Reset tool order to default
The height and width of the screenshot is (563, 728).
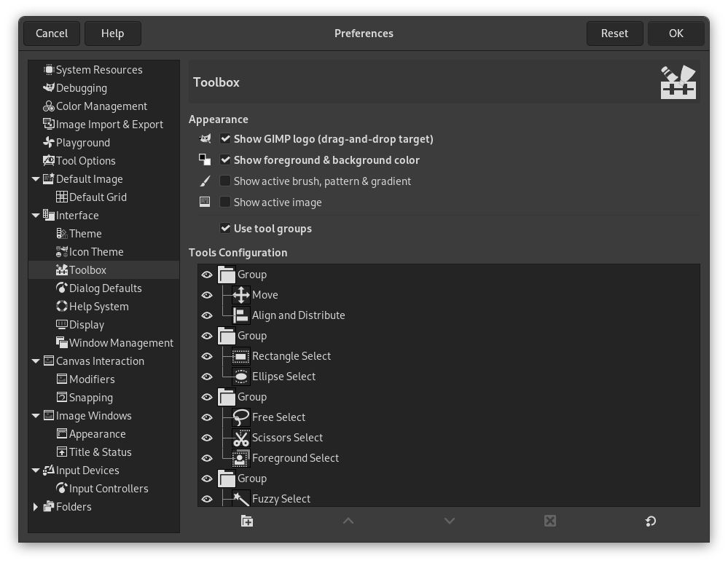pyautogui.click(x=649, y=521)
